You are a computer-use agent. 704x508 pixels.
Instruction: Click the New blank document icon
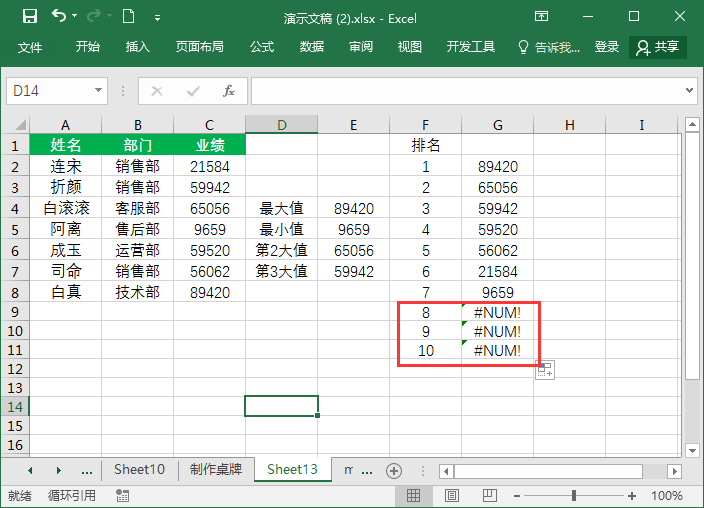click(x=128, y=17)
